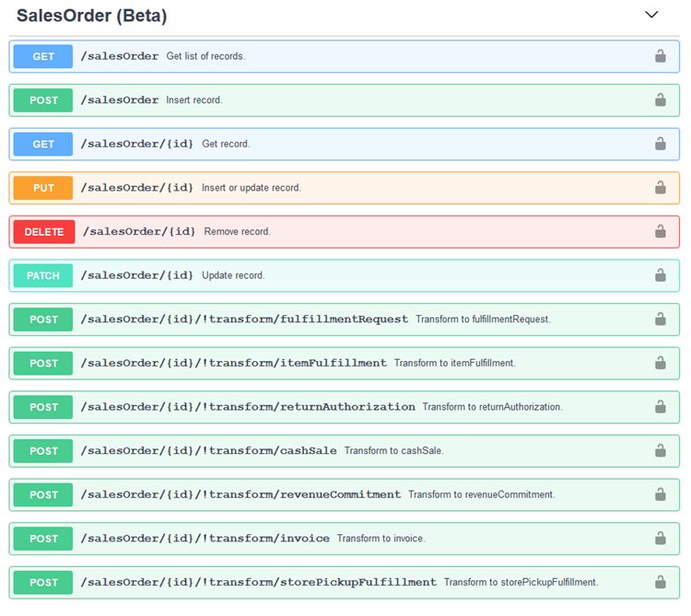Image resolution: width=691 pixels, height=616 pixels.
Task: Click lock icon on revenueCommitment transform row
Action: pos(661,494)
